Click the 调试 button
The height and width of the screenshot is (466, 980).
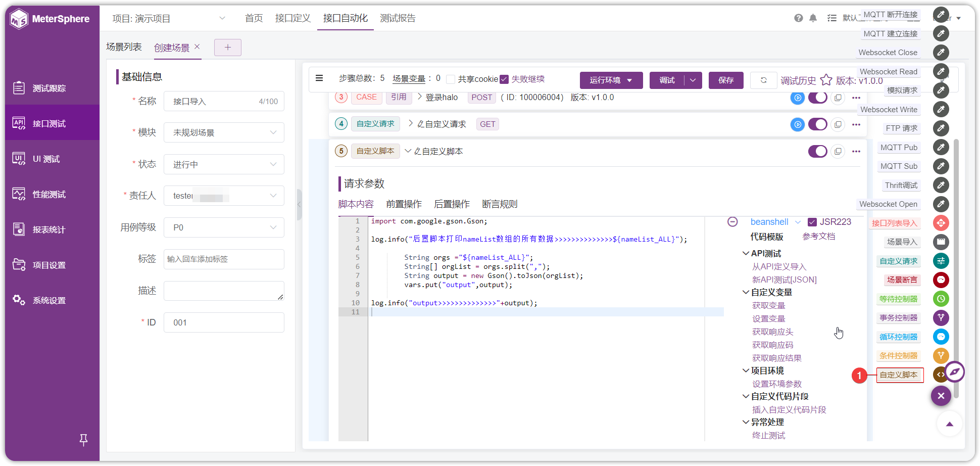click(x=667, y=80)
